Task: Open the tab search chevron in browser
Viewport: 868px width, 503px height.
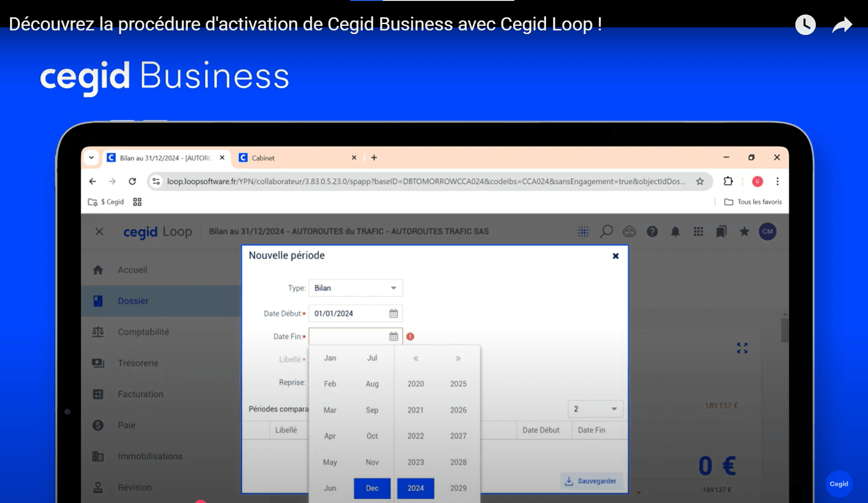Action: [x=91, y=158]
